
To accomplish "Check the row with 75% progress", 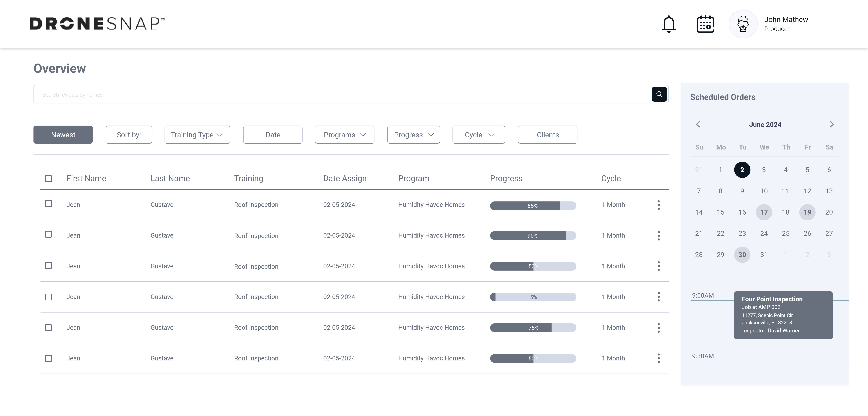I will [x=49, y=327].
